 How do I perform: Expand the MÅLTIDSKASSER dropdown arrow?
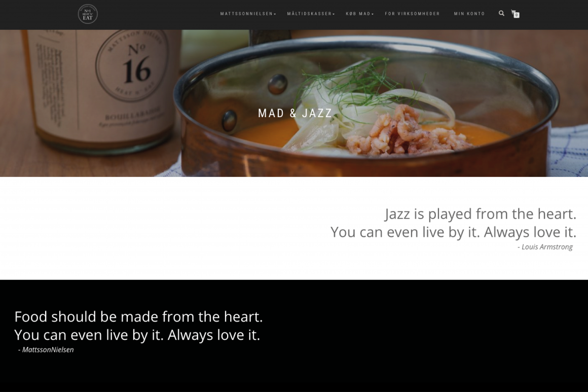[x=334, y=14]
